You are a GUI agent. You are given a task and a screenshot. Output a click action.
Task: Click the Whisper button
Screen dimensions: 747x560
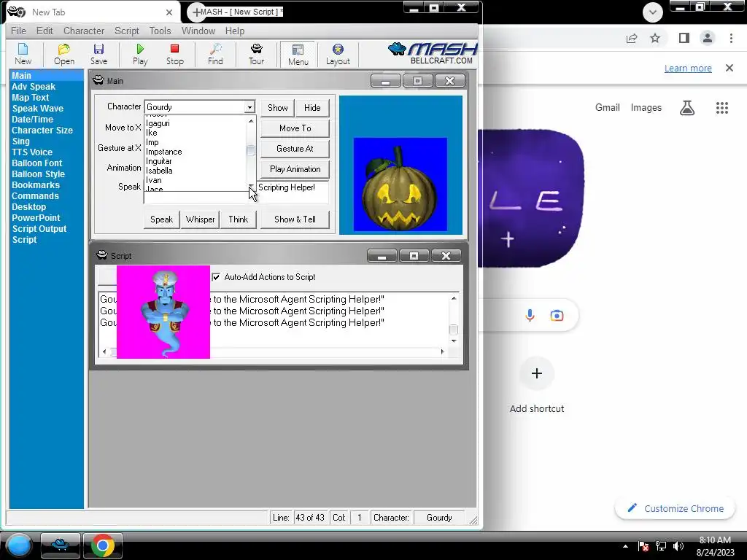click(200, 219)
